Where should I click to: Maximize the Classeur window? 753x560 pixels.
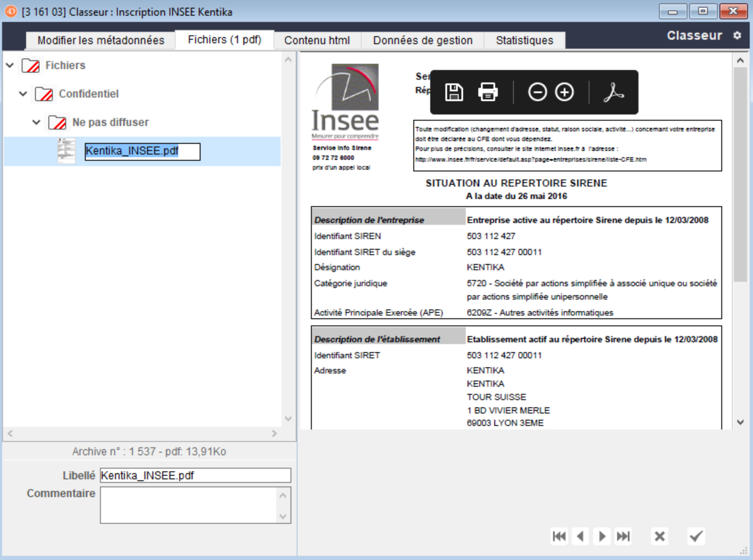[703, 11]
